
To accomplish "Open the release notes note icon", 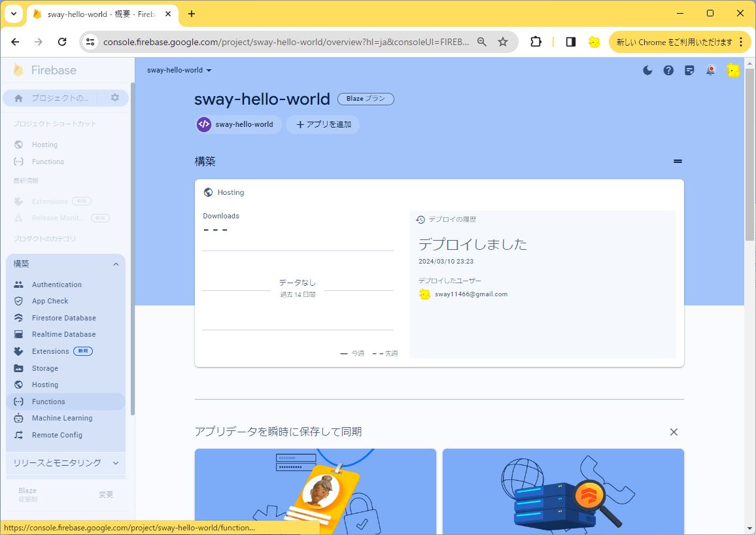I will (x=689, y=71).
